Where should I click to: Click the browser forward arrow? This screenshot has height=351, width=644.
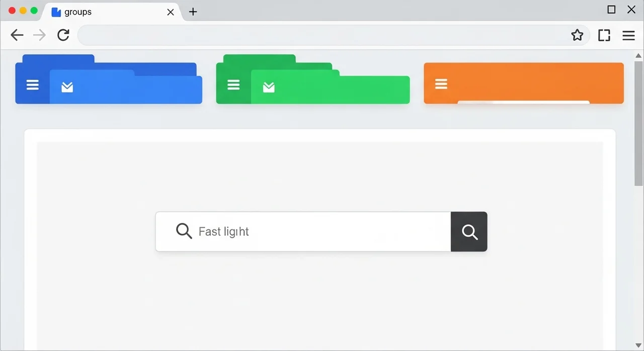pyautogui.click(x=39, y=35)
